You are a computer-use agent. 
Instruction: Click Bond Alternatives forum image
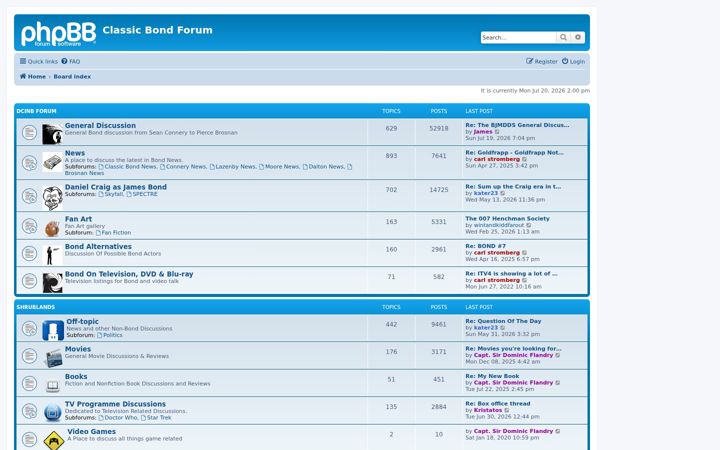pos(52,255)
